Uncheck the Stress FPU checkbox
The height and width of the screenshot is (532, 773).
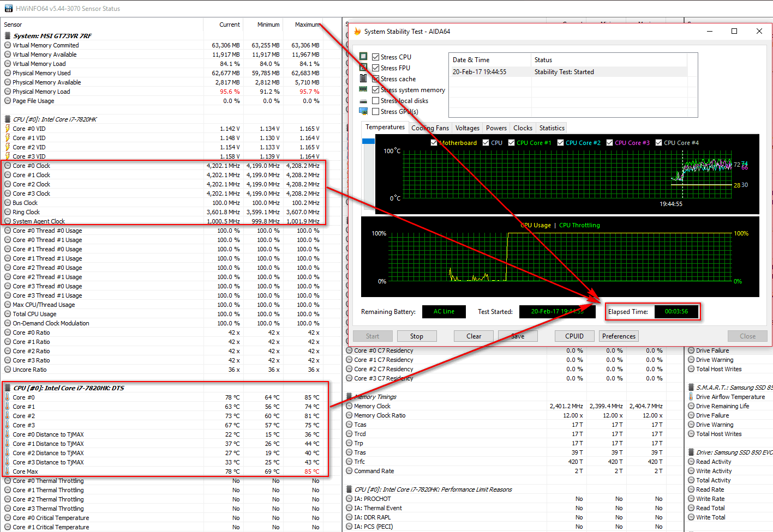[x=375, y=68]
